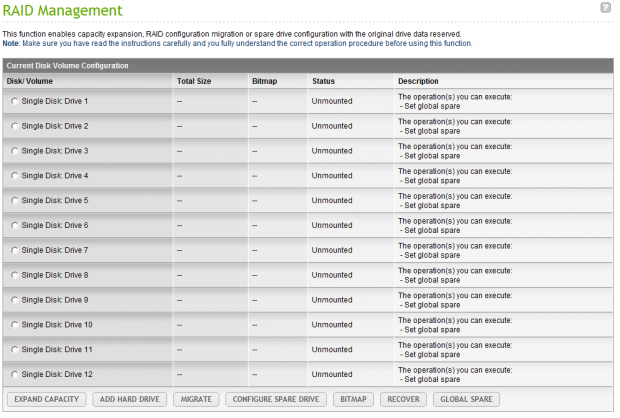620x418 pixels.
Task: Select Single Disk Drive 3 radio button
Action: coord(15,151)
